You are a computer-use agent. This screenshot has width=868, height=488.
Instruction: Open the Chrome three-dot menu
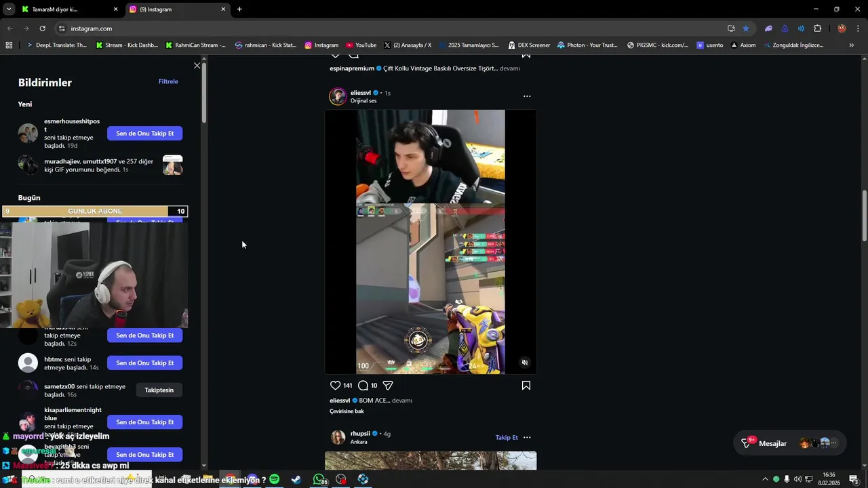(x=859, y=28)
